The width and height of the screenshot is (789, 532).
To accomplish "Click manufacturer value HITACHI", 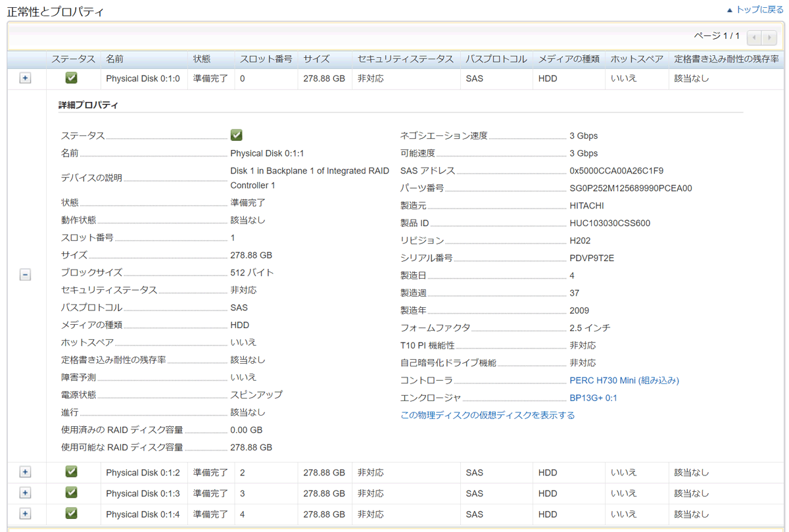I will [x=586, y=206].
